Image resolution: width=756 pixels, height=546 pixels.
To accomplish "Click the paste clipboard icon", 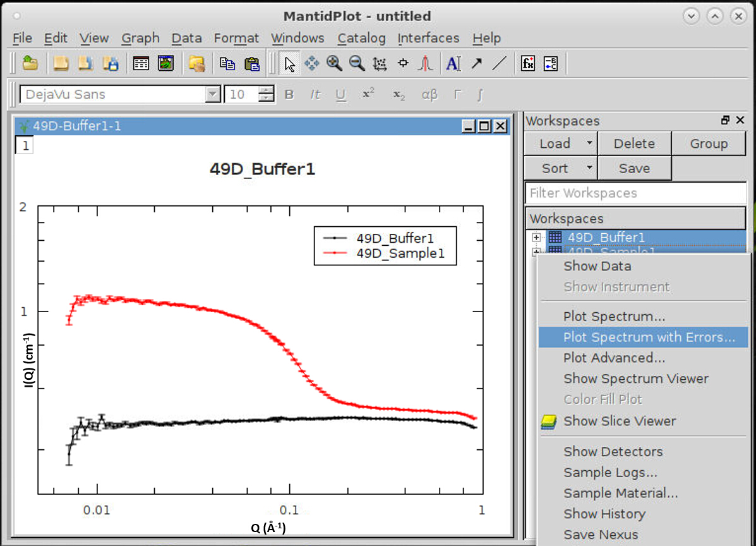I will [252, 63].
